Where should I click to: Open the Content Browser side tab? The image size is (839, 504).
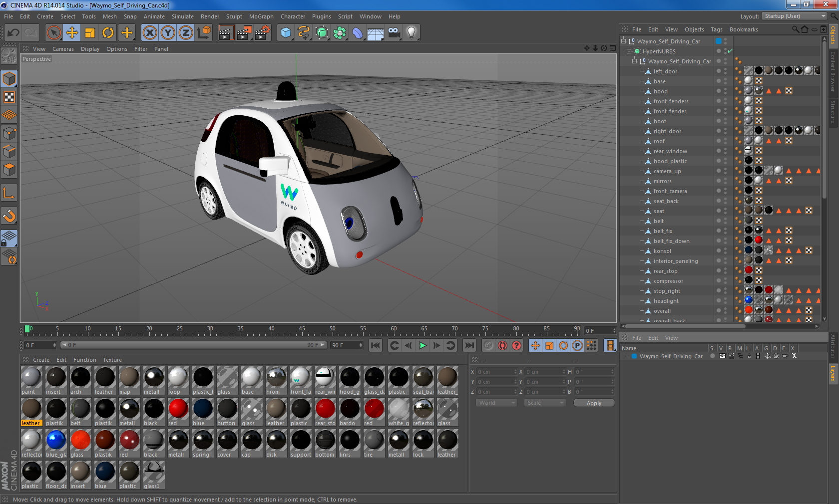pos(833,71)
